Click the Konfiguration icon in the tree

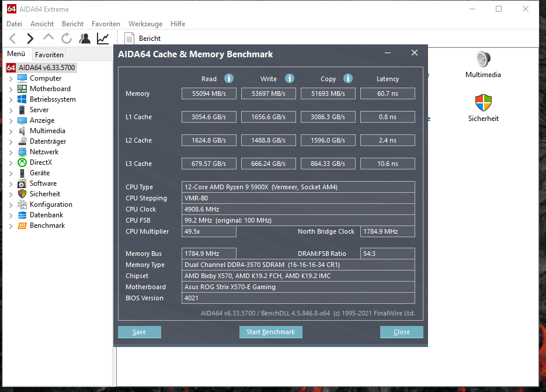[x=22, y=204]
